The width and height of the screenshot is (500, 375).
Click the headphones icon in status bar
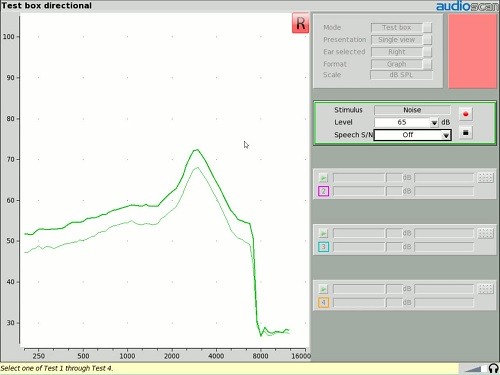coord(493,368)
